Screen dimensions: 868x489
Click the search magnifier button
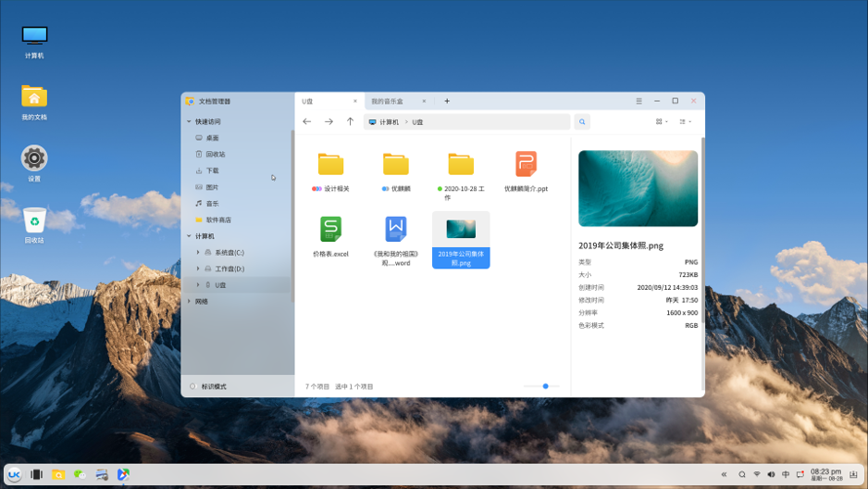click(582, 121)
